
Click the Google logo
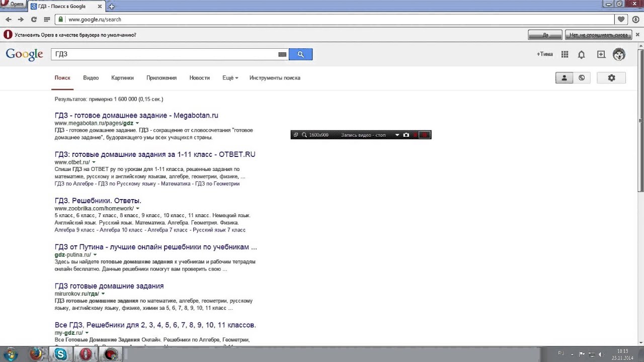(x=24, y=54)
